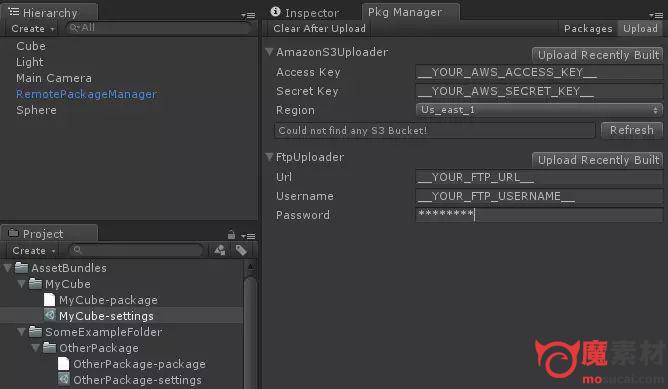
Task: Collapse the FtpUploader section
Action: [x=269, y=157]
